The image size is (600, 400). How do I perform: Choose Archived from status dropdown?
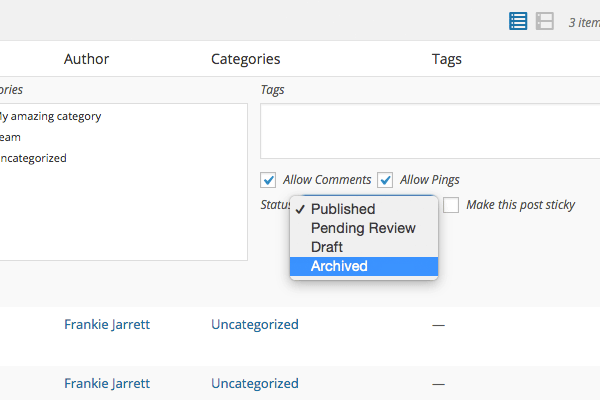coord(339,266)
